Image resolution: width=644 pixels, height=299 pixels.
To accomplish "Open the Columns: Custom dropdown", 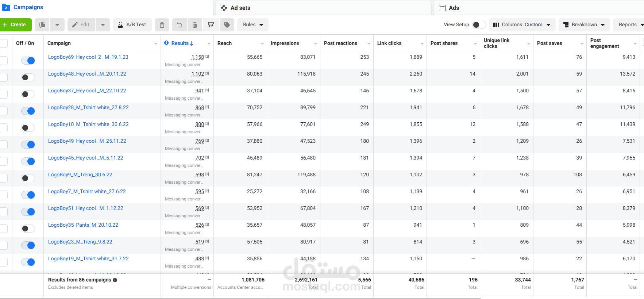I will (x=522, y=25).
